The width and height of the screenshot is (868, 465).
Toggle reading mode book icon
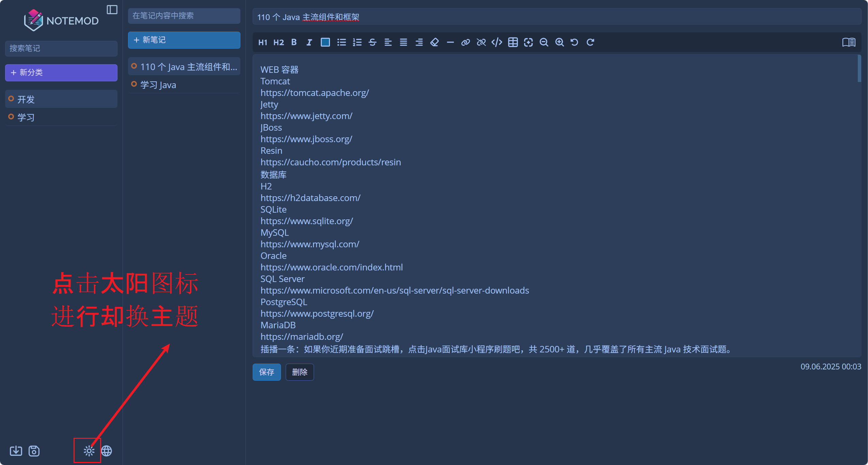click(x=849, y=42)
